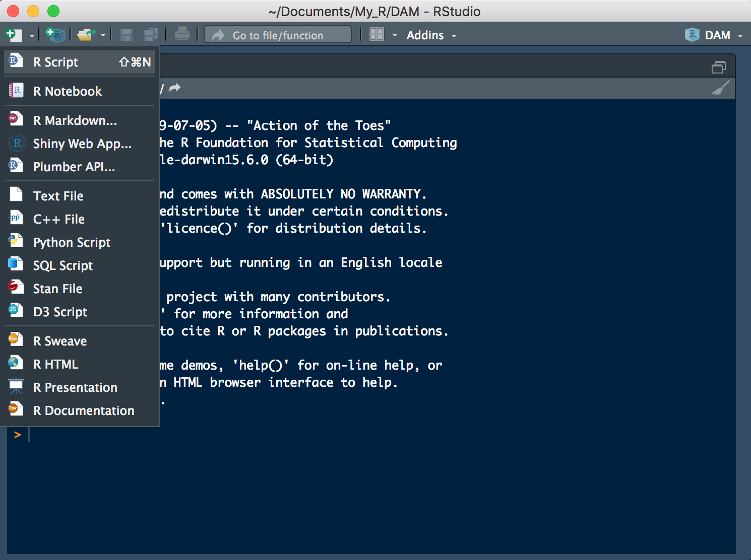The width and height of the screenshot is (751, 560).
Task: Click the New File icon in toolbar
Action: [x=13, y=35]
